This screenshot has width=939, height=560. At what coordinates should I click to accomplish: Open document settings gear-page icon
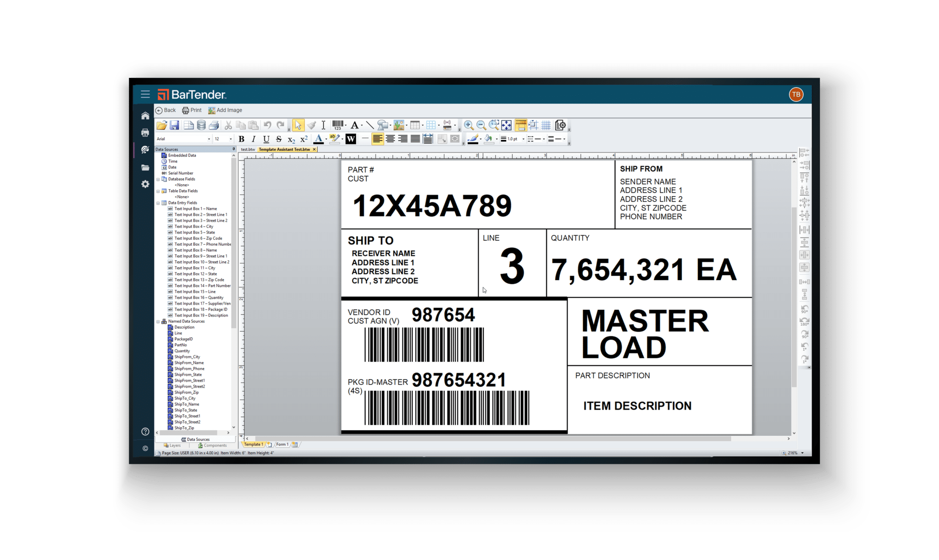point(560,125)
